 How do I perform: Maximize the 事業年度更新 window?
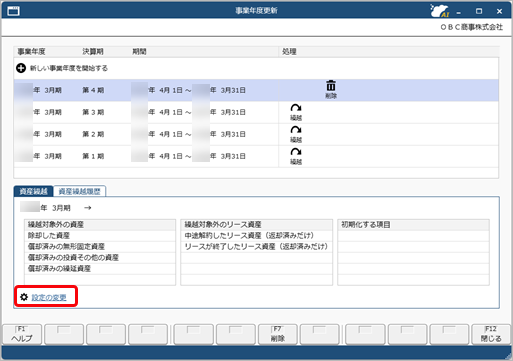pyautogui.click(x=479, y=11)
